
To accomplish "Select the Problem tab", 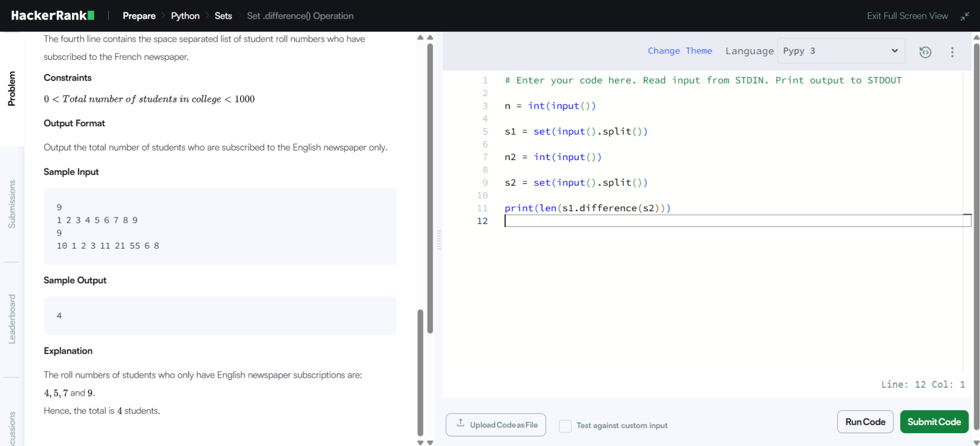I will 11,89.
